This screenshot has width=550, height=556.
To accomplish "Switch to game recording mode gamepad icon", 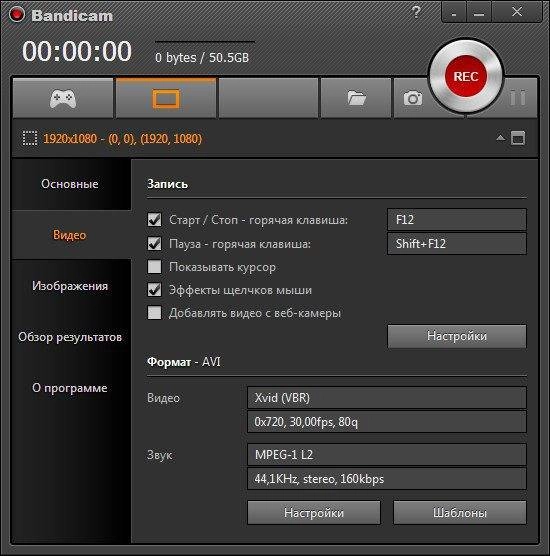I will (63, 98).
